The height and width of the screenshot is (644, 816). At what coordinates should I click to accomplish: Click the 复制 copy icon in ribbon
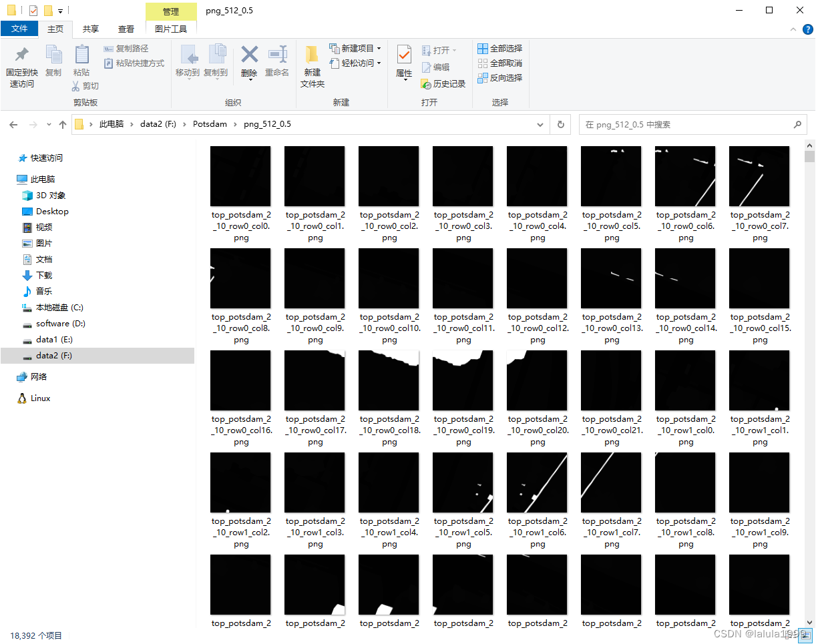[x=53, y=54]
